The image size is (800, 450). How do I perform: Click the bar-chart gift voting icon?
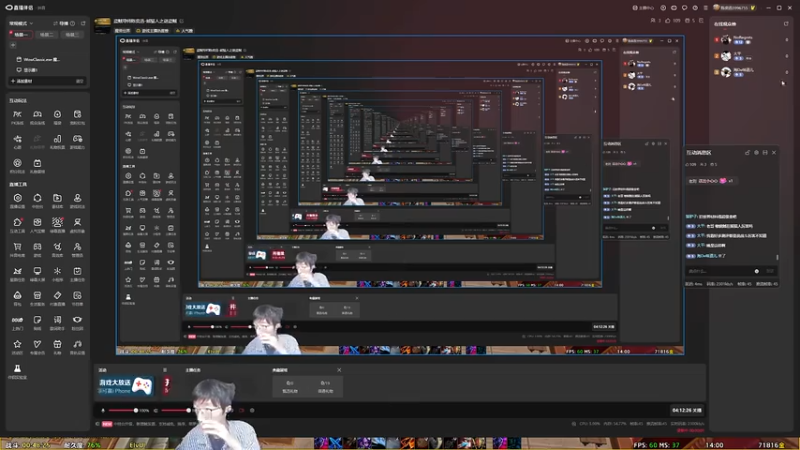coord(57,139)
